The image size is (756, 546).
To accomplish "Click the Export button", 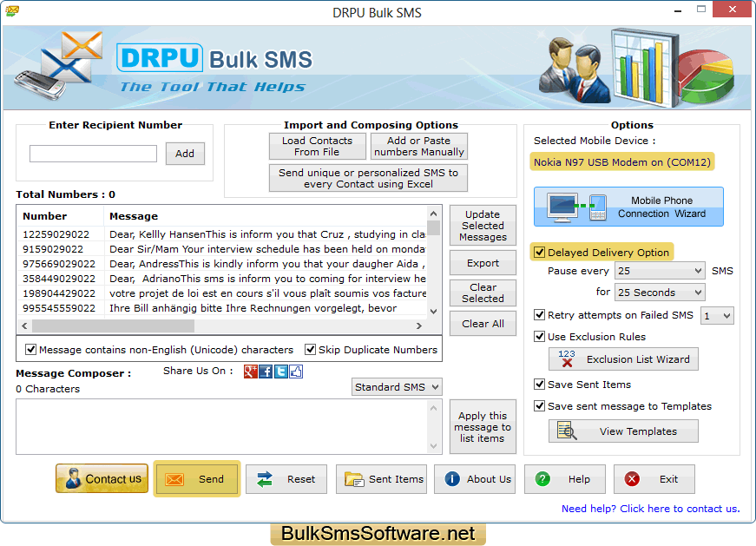I will (483, 263).
